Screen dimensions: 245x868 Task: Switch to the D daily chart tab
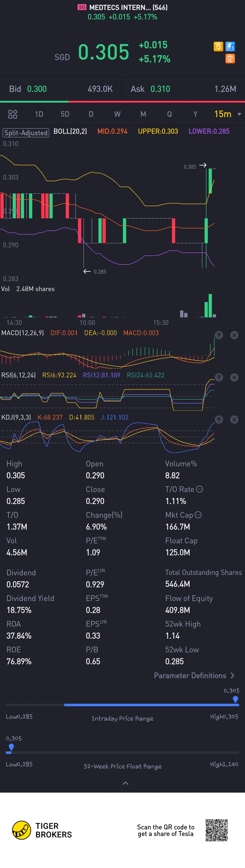point(91,114)
